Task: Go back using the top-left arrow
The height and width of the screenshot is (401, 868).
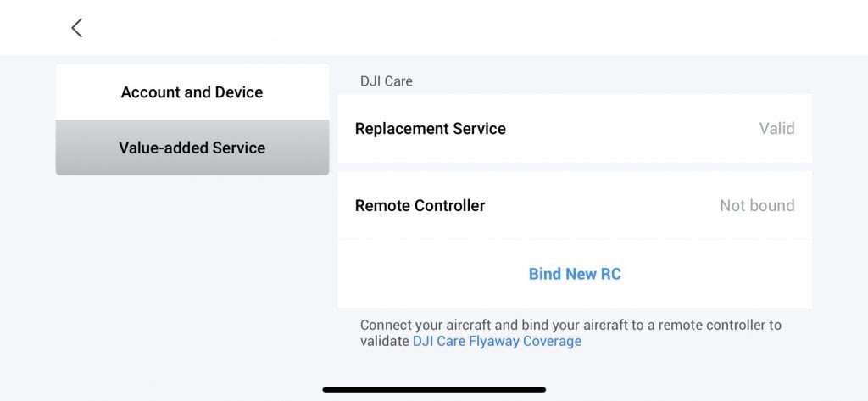Action: [76, 28]
